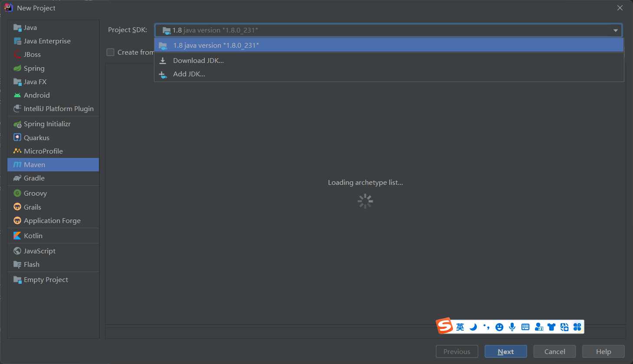Image resolution: width=633 pixels, height=364 pixels.
Task: Choose 1.8 java version "1.8.0_231" from list
Action: 389,45
